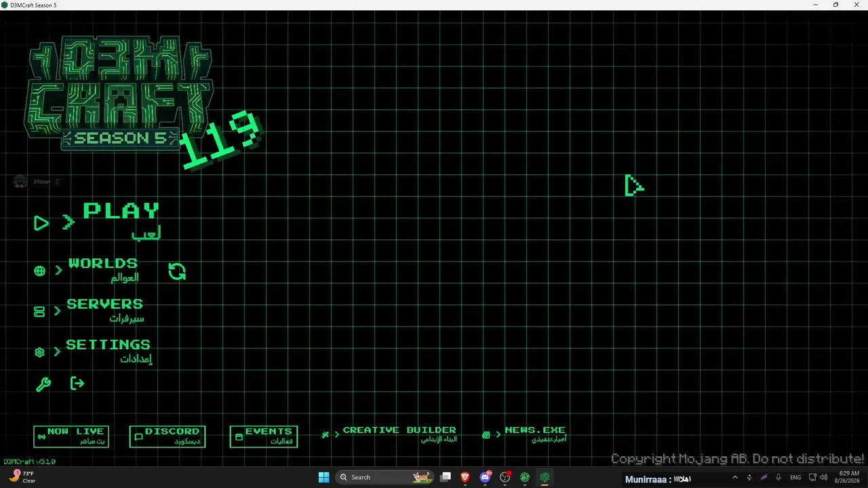Screen dimensions: 868x488
Task: Open Discord from the taskbar
Action: [x=485, y=477]
